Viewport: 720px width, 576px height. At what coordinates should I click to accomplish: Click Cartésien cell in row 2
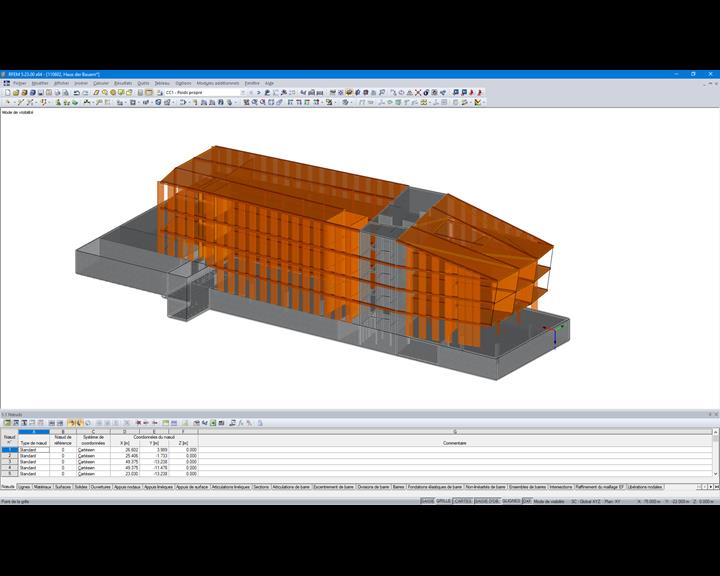(93, 456)
